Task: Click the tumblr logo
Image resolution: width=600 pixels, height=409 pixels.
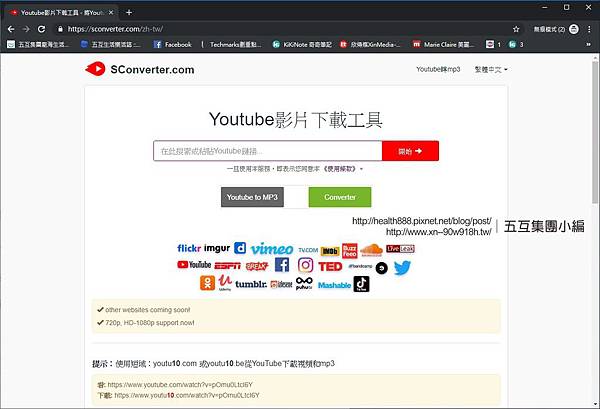Action: (x=251, y=284)
